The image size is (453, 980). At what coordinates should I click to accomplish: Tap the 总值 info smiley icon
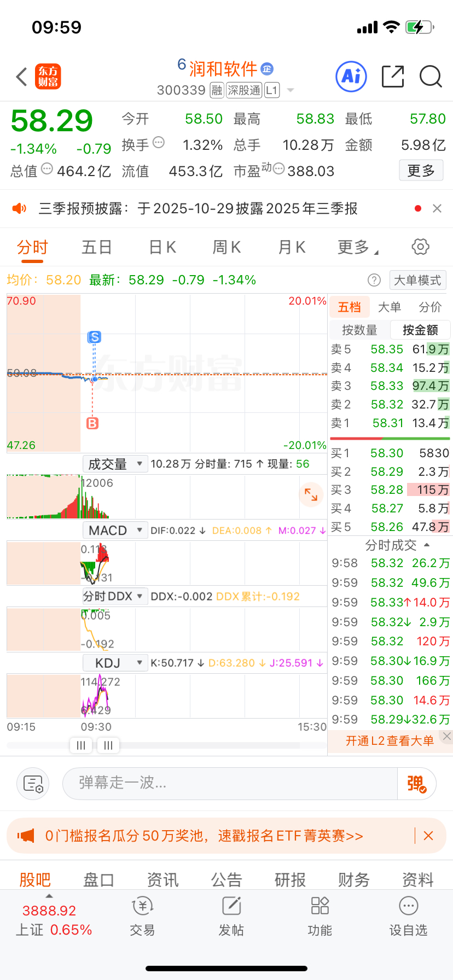pos(47,168)
